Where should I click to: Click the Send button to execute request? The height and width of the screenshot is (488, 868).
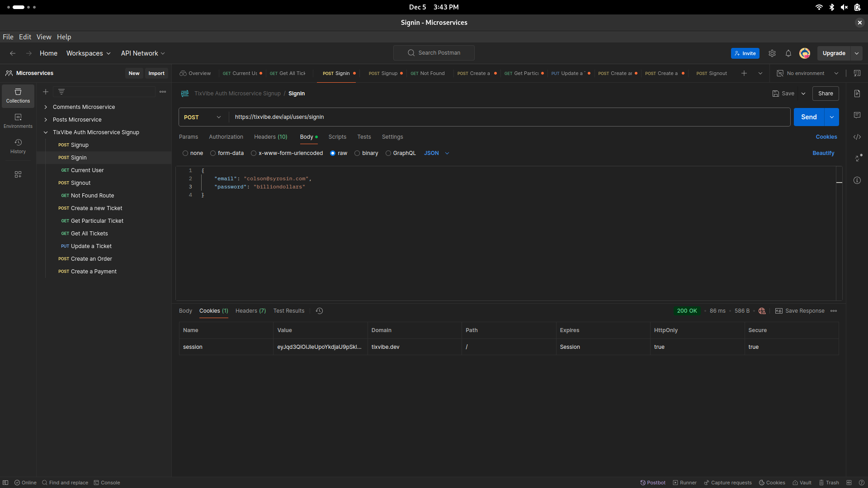[809, 117]
